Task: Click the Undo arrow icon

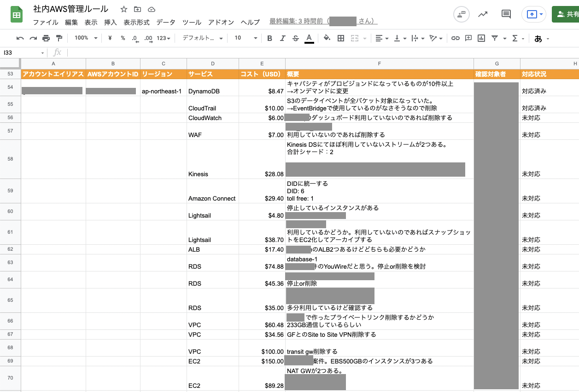Action: click(x=20, y=38)
